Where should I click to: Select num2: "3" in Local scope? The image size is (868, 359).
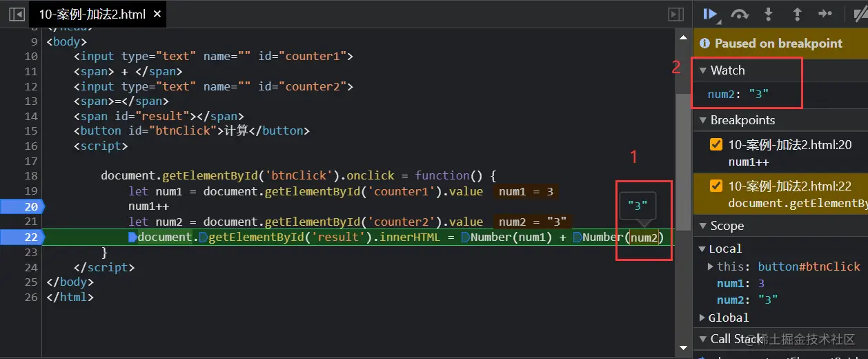click(747, 300)
